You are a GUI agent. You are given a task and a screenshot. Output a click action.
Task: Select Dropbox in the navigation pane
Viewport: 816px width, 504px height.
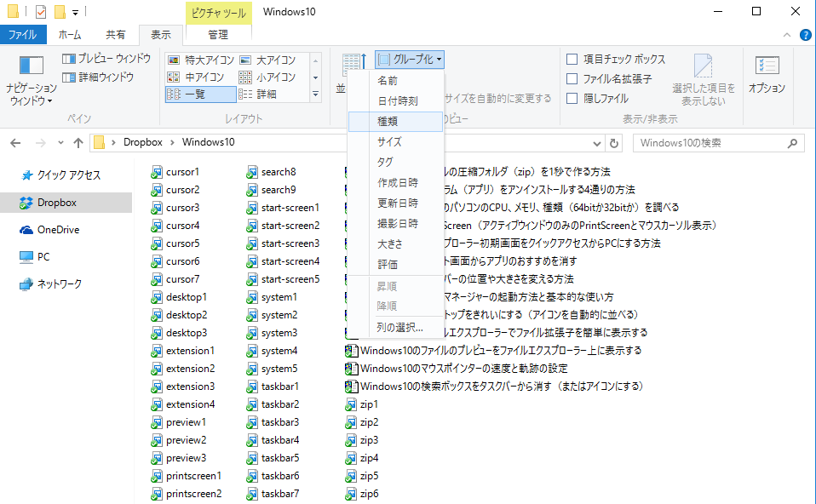(x=56, y=203)
